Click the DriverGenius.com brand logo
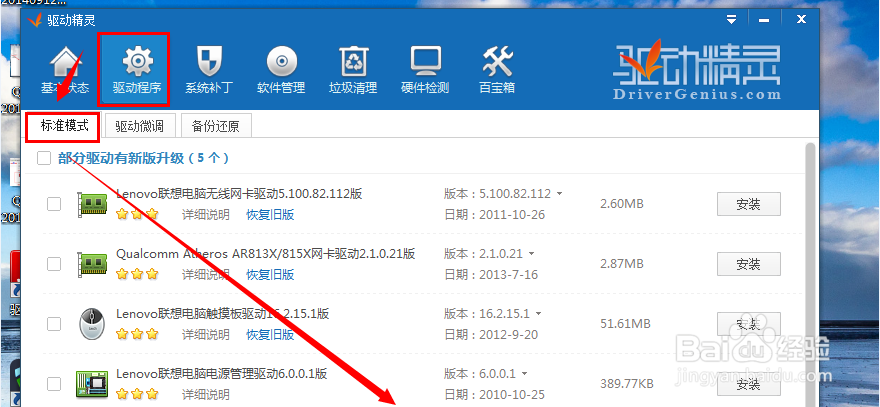 (x=696, y=70)
